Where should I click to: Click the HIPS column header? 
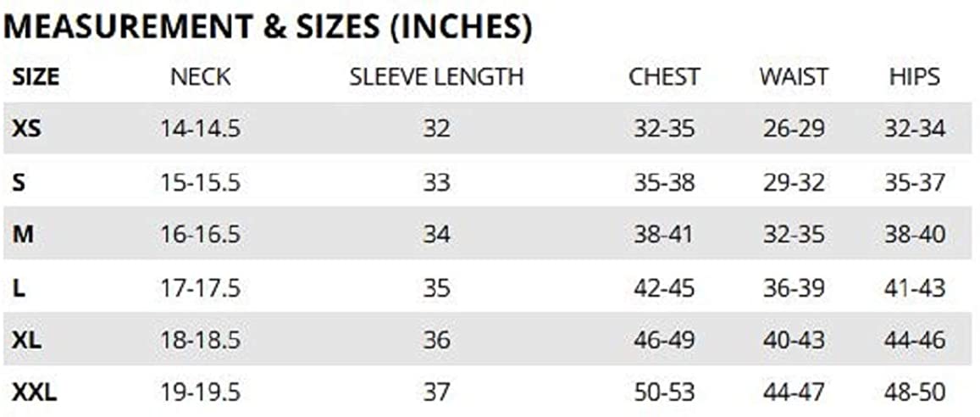tap(914, 77)
